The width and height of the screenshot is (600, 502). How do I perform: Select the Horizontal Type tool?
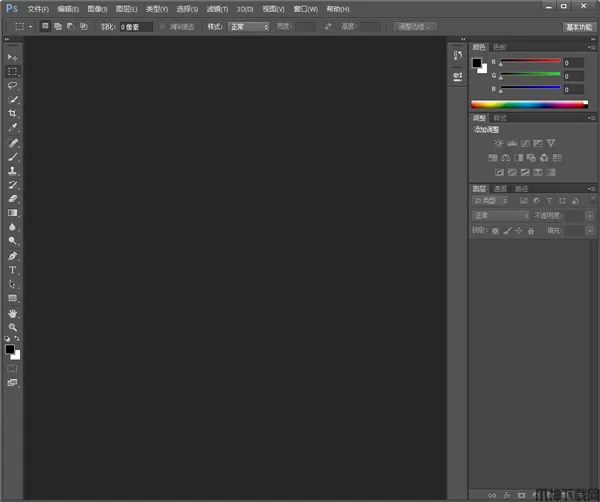tap(13, 270)
